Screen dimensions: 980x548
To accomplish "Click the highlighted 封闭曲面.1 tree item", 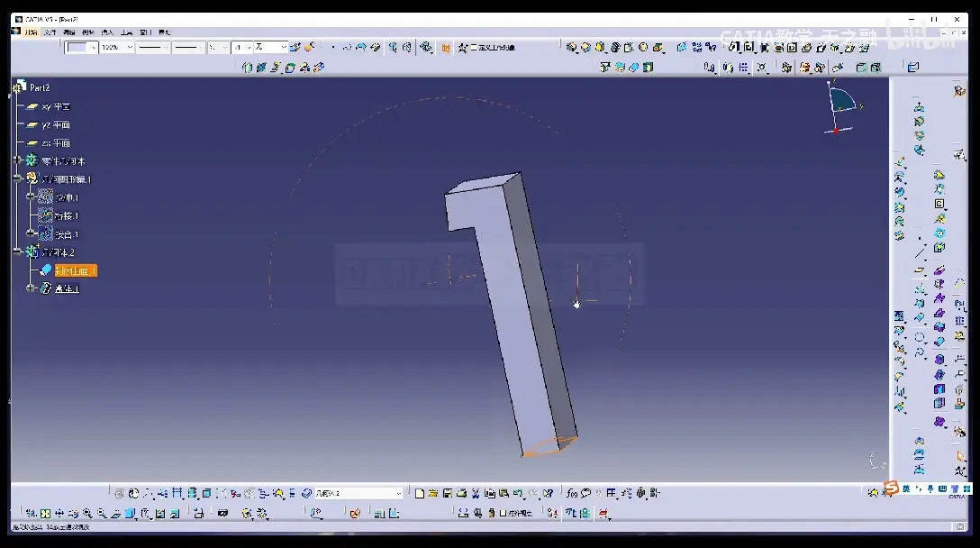I will coord(76,271).
